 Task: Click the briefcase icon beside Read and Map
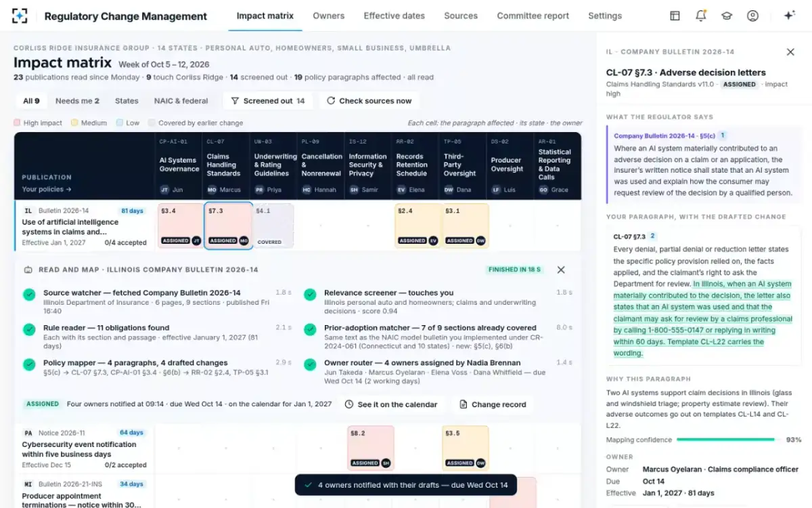[28, 270]
